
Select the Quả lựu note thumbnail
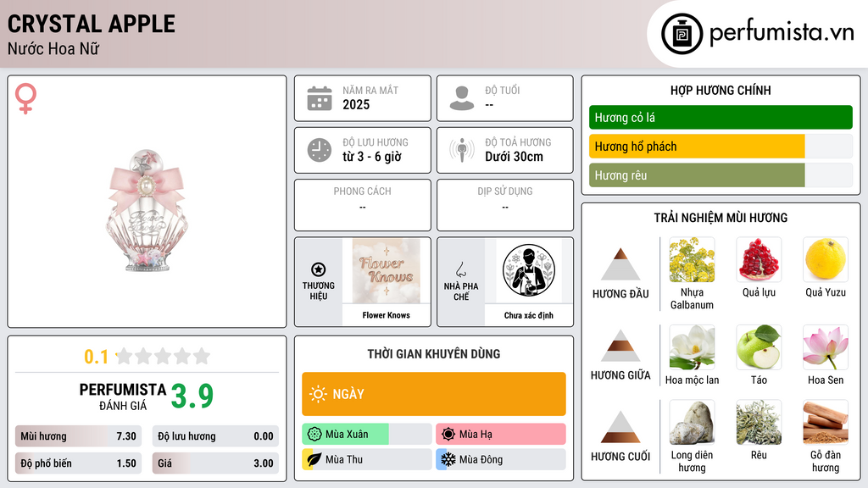tap(759, 259)
